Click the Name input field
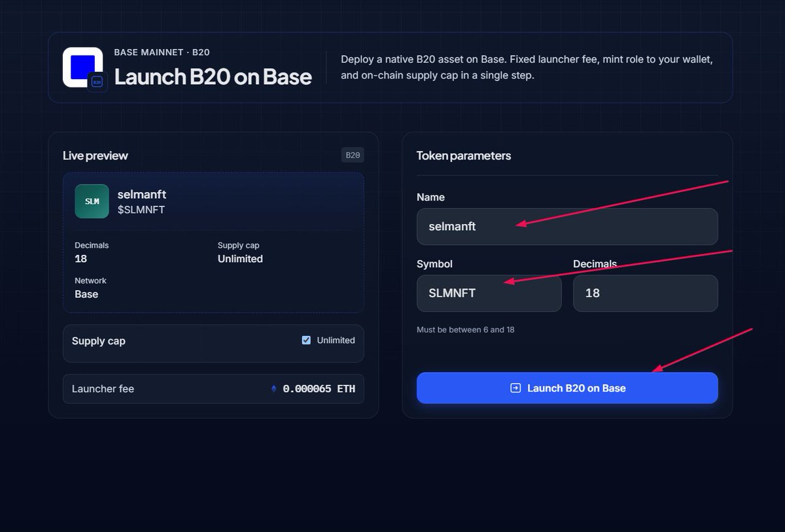The image size is (785, 532). (567, 227)
